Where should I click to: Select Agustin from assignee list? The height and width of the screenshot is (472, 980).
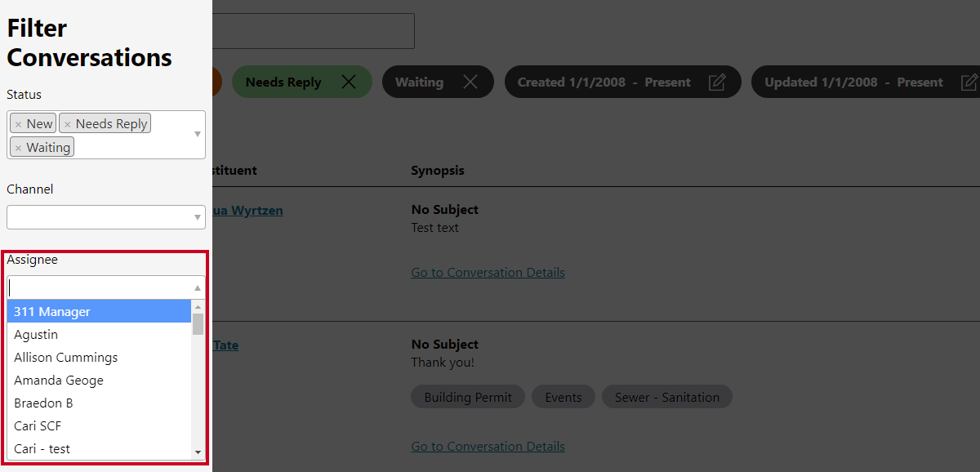coord(99,334)
